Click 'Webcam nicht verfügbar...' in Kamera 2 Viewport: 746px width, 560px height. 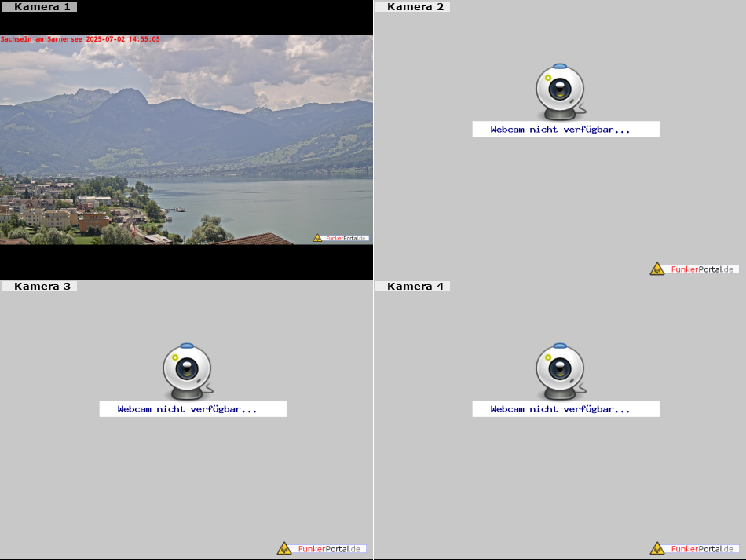[565, 130]
